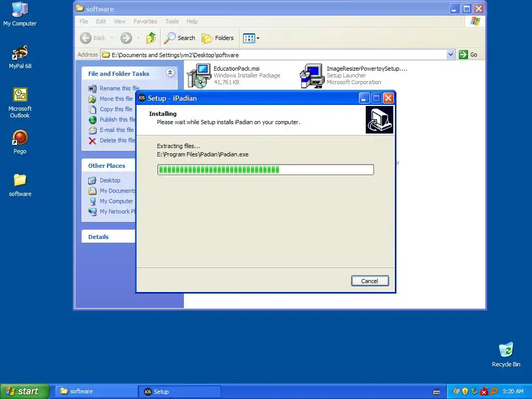Open the Address bar dropdown
This screenshot has height=399, width=532.
coord(450,55)
